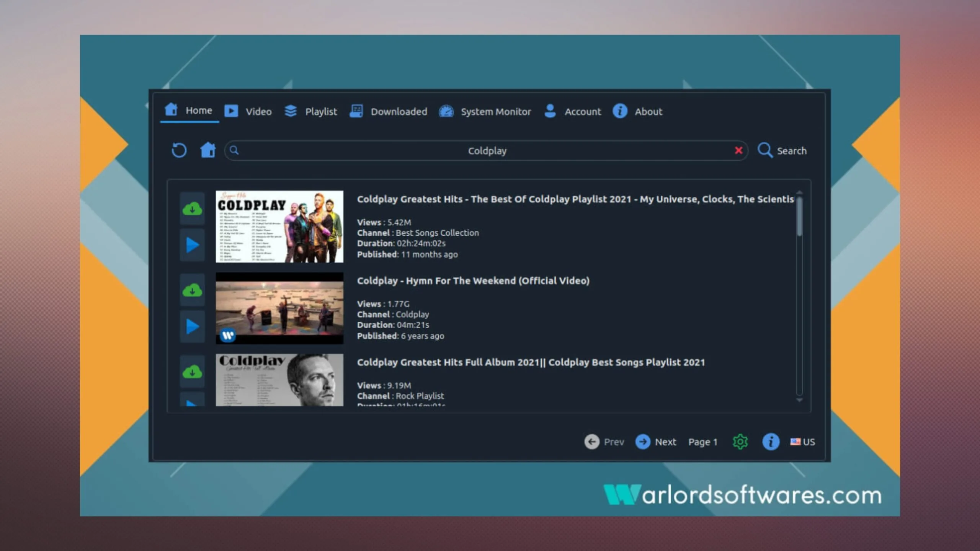Switch to the Account tab
Image resolution: width=980 pixels, height=551 pixels.
(x=573, y=111)
